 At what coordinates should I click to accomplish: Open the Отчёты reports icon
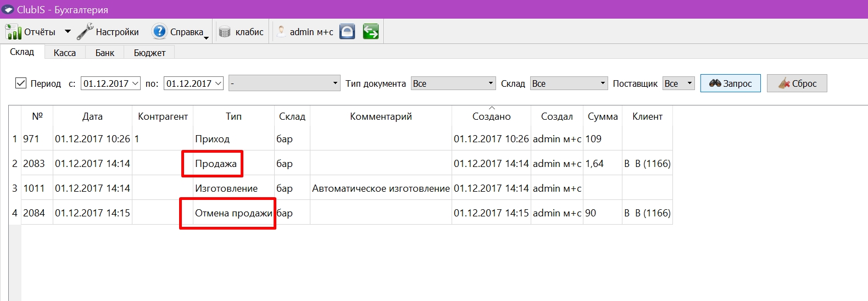13,32
